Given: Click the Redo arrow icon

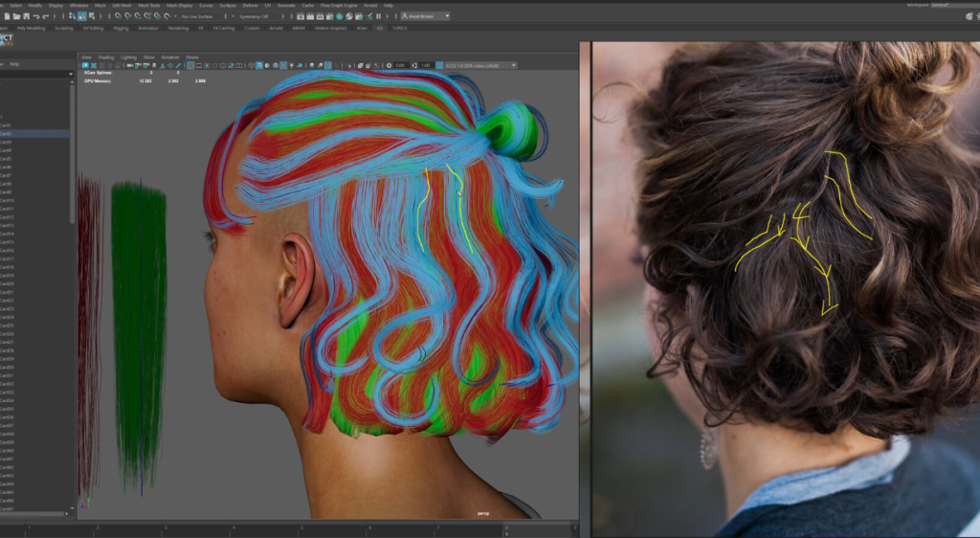Looking at the screenshot, I should pos(45,16).
